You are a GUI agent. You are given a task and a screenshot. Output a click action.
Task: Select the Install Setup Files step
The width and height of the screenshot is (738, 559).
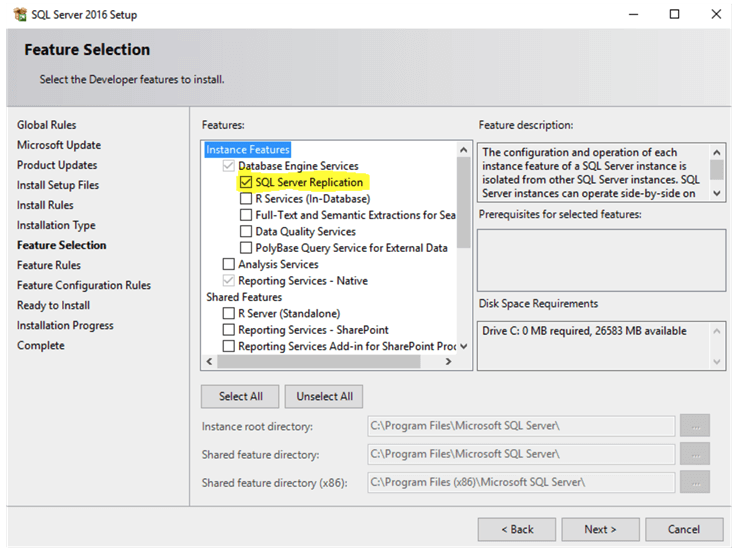[x=58, y=185]
